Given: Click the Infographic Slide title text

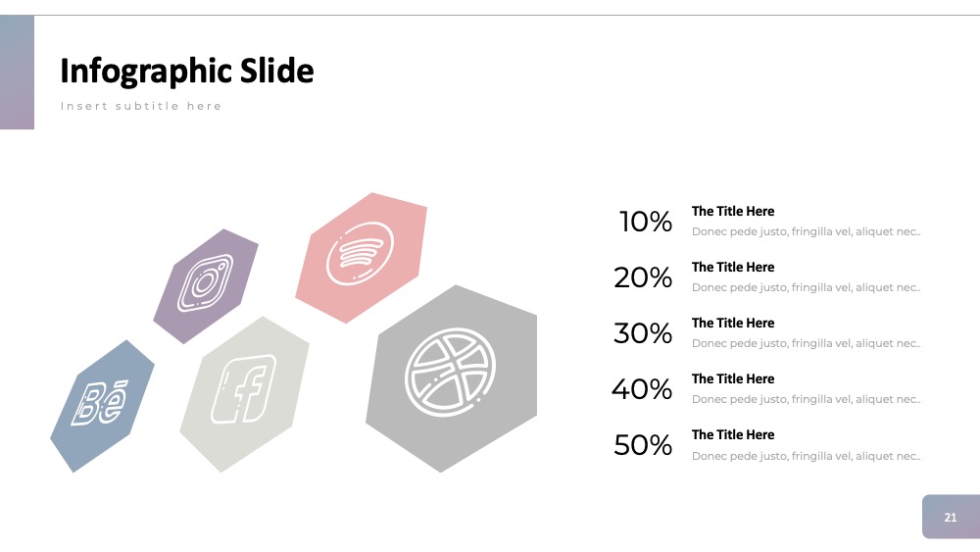Looking at the screenshot, I should (x=187, y=71).
